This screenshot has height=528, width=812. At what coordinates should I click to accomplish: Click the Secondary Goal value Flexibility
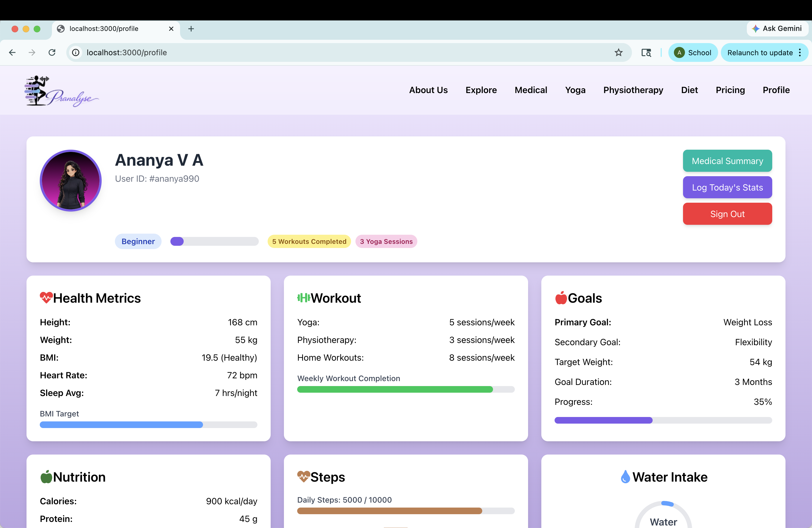tap(753, 342)
